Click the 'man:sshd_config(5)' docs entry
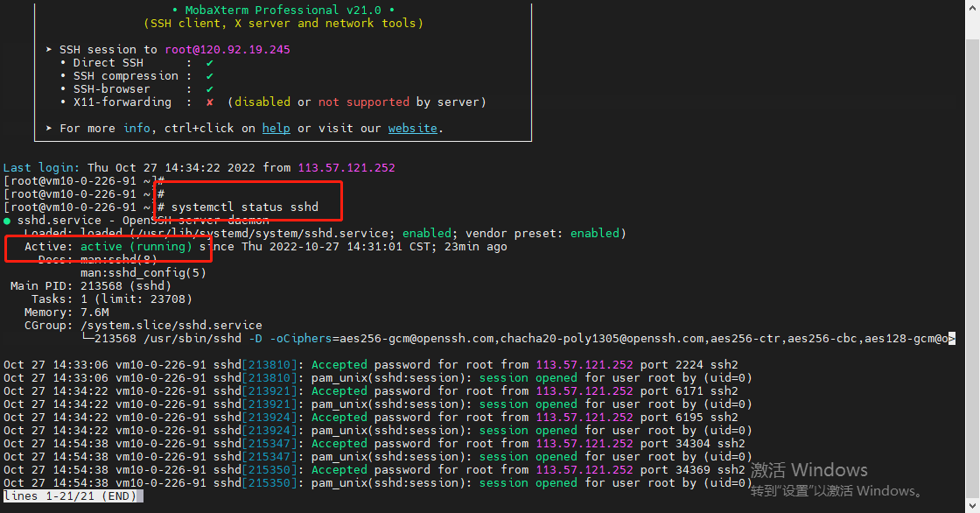 143,273
